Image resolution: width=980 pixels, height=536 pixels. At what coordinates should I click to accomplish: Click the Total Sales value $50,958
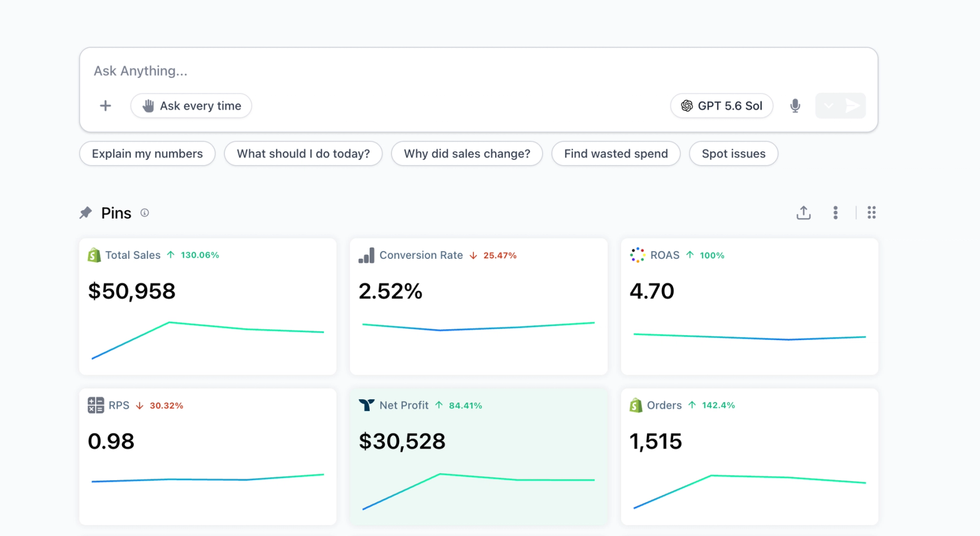[x=132, y=291]
